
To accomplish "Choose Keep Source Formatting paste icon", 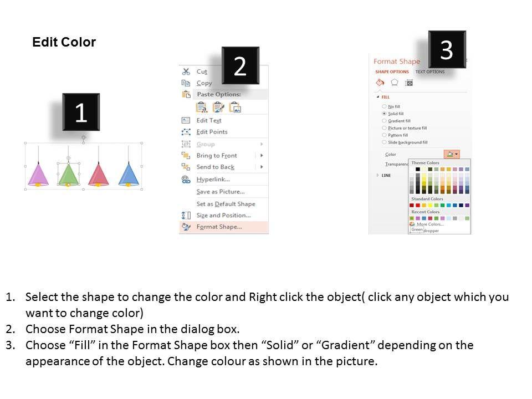I will click(x=201, y=107).
